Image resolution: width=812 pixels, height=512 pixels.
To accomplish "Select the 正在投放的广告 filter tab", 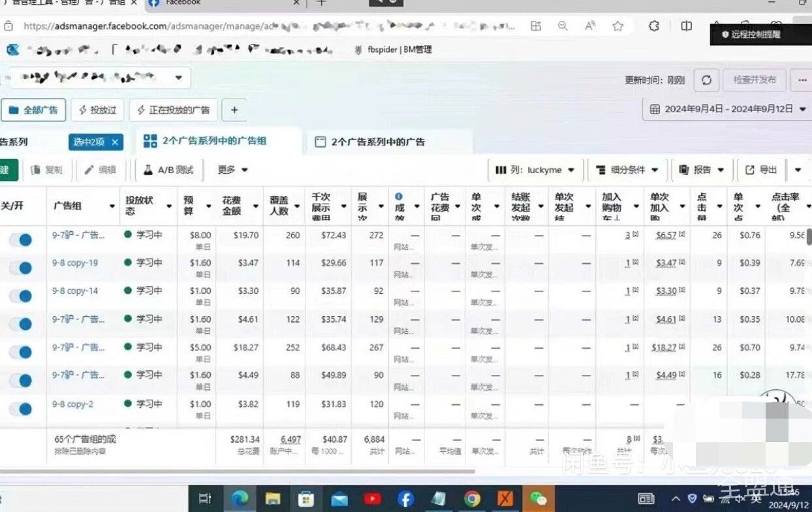I will pyautogui.click(x=173, y=110).
